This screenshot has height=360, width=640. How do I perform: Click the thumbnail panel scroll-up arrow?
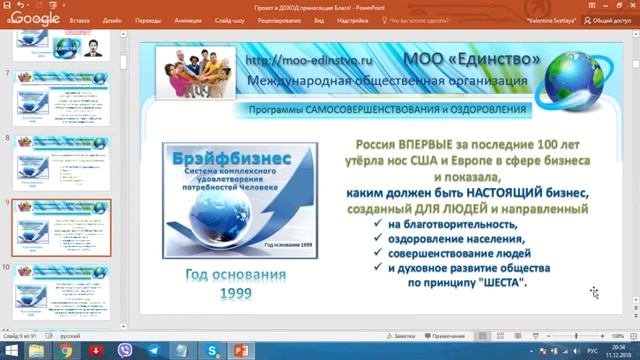point(123,35)
